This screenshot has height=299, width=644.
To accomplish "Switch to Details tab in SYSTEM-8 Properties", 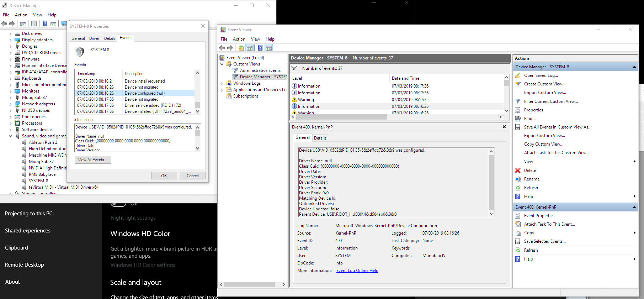I will [x=110, y=38].
